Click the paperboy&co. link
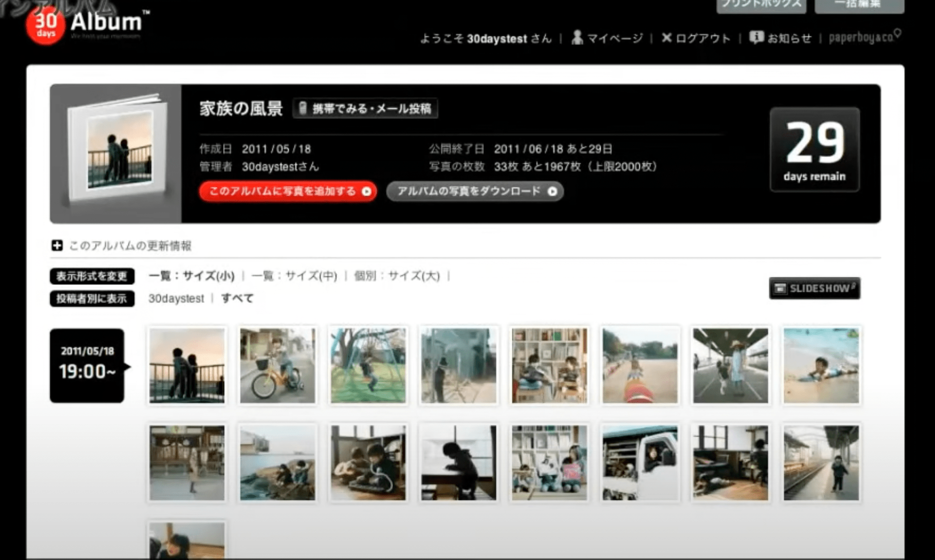 (x=865, y=37)
